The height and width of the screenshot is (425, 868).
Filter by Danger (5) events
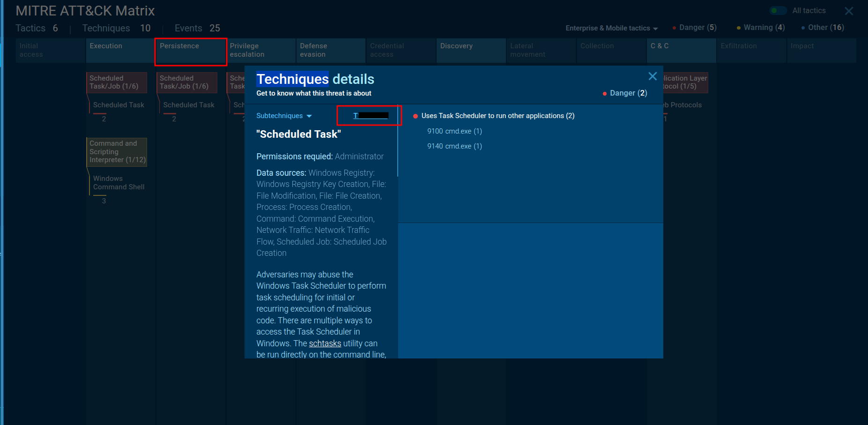695,28
